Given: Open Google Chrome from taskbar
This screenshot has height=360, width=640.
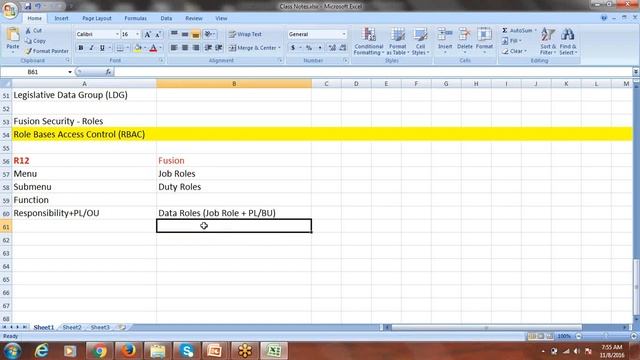Looking at the screenshot, I should pyautogui.click(x=99, y=351).
